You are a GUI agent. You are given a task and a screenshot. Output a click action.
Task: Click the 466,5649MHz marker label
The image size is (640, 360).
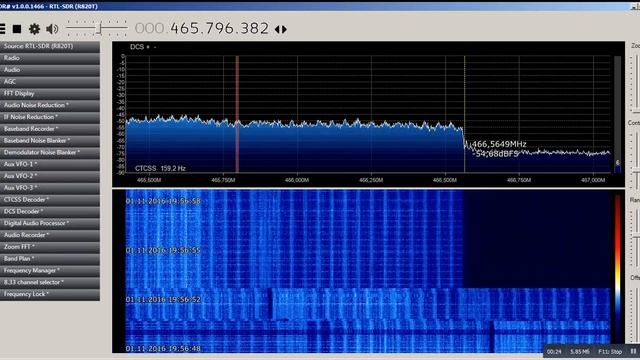pos(499,144)
